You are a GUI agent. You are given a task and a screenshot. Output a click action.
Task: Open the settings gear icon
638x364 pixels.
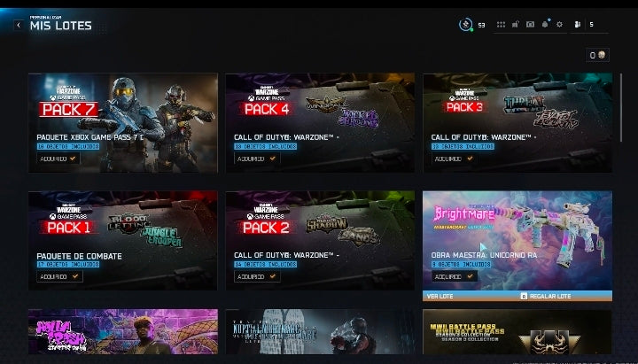559,25
